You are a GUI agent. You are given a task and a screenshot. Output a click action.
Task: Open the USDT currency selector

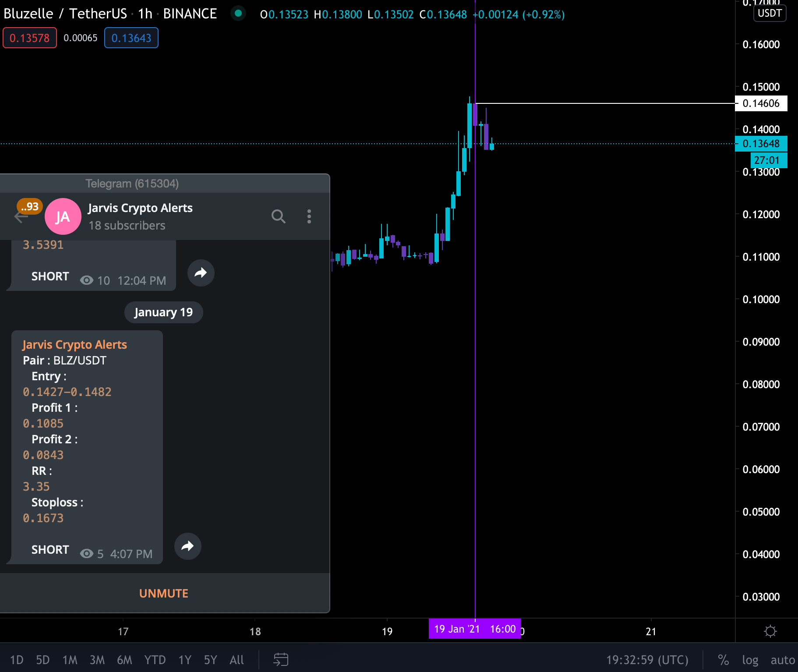(770, 13)
